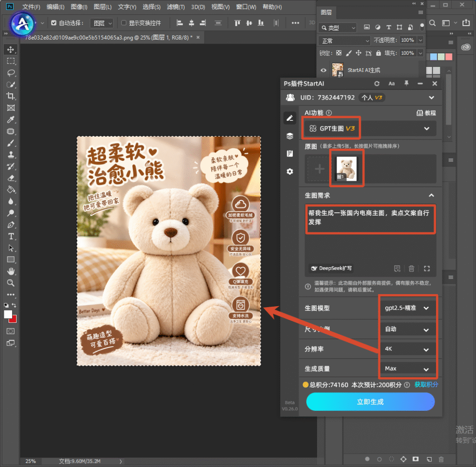Select the Dodge tool

tap(11, 213)
